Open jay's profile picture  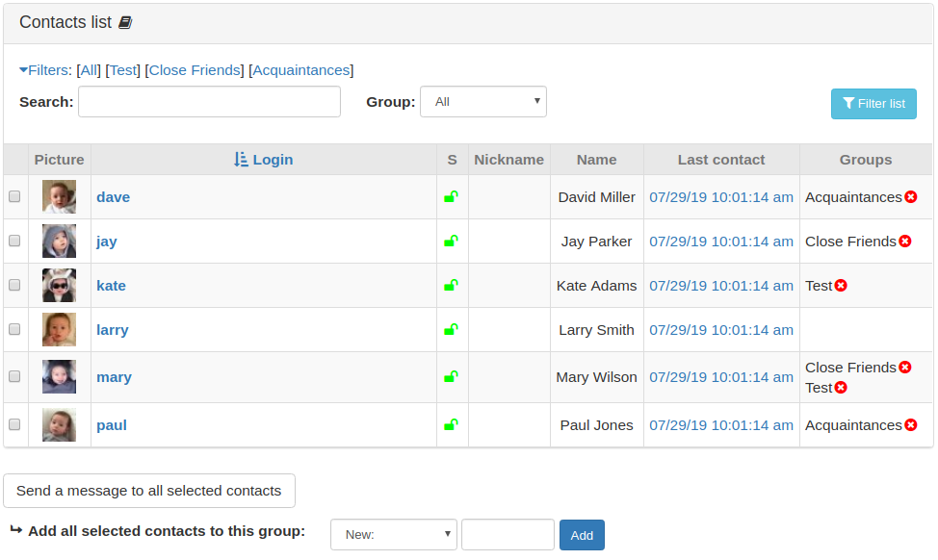[59, 241]
